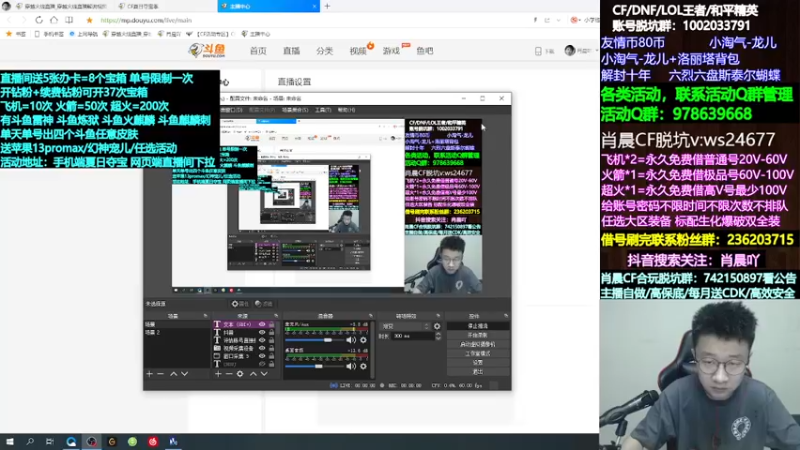800x450 pixels.
Task: Hide the 文本 (GDI+) source with eye icon
Action: [262, 324]
